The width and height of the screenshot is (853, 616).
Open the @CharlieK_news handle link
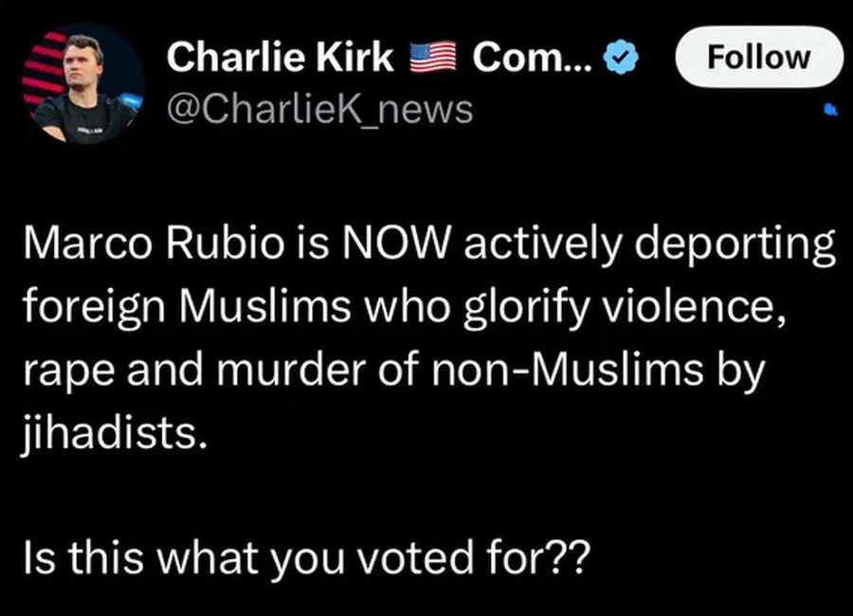tap(319, 109)
